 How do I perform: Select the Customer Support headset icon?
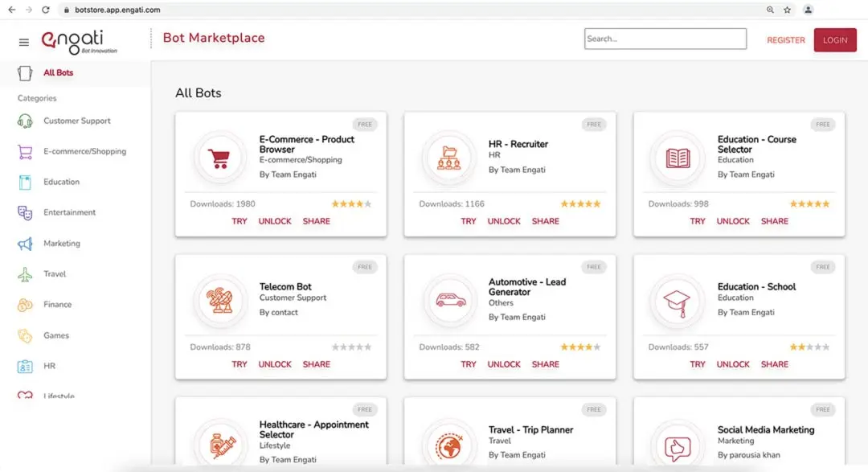tap(25, 121)
